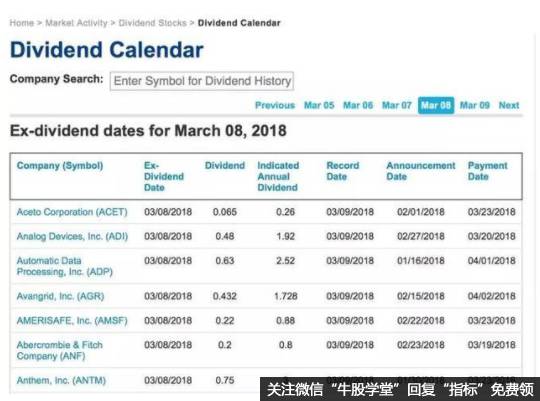Open the Home breadcrumb link
This screenshot has height=401, width=540.
click(22, 23)
